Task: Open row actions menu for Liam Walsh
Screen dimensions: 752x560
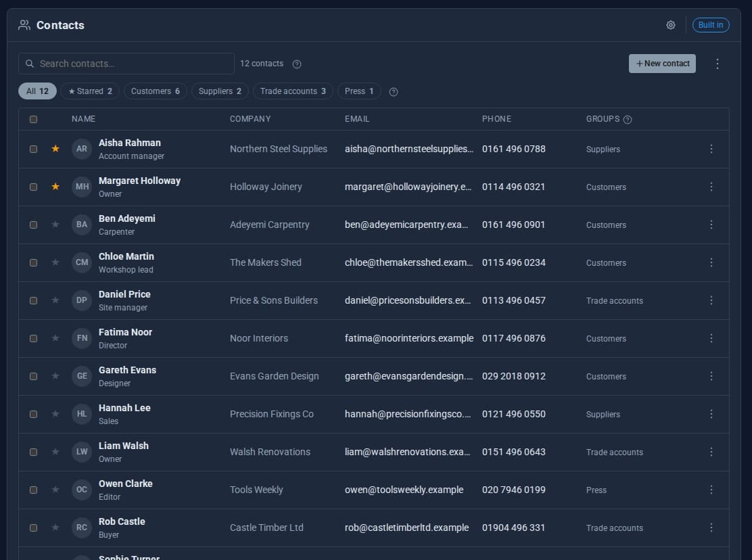Action: coord(711,452)
